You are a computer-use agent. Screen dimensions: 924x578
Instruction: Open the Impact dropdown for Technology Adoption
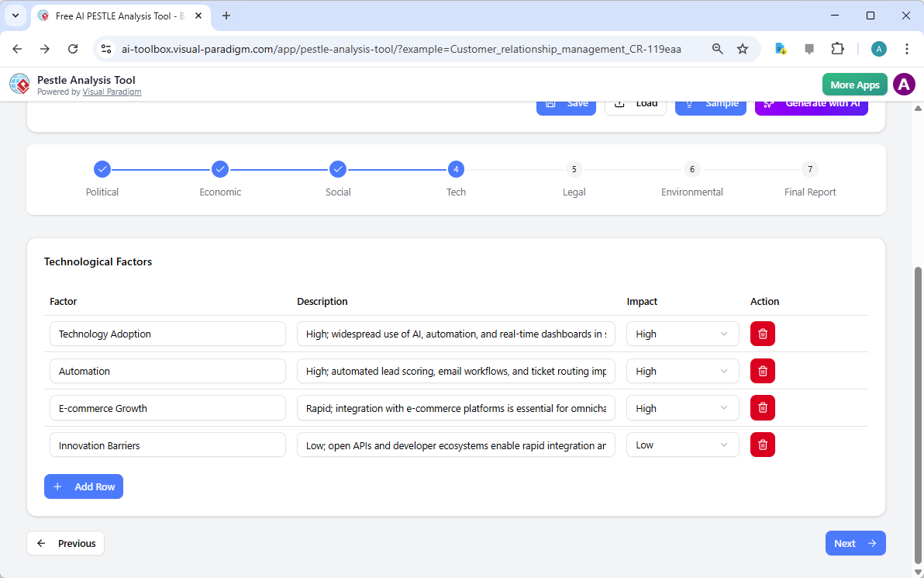tap(681, 334)
